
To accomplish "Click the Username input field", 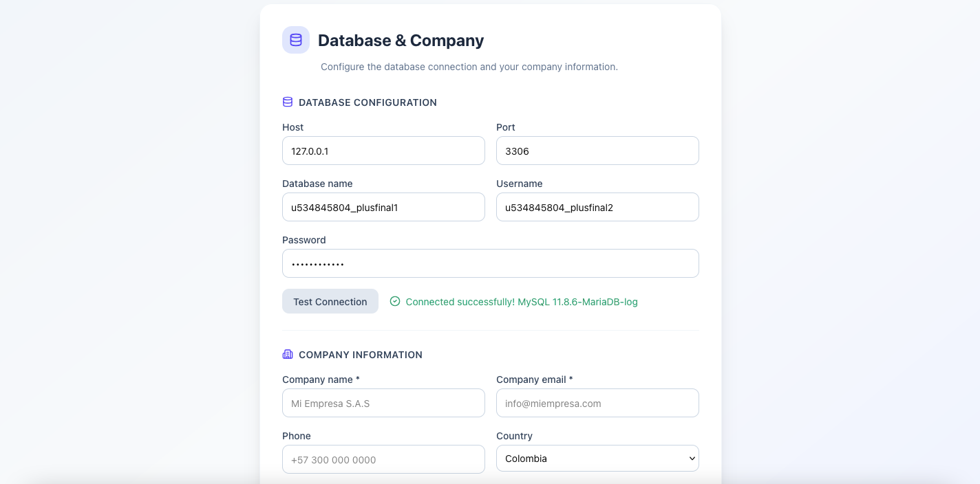I will [597, 207].
